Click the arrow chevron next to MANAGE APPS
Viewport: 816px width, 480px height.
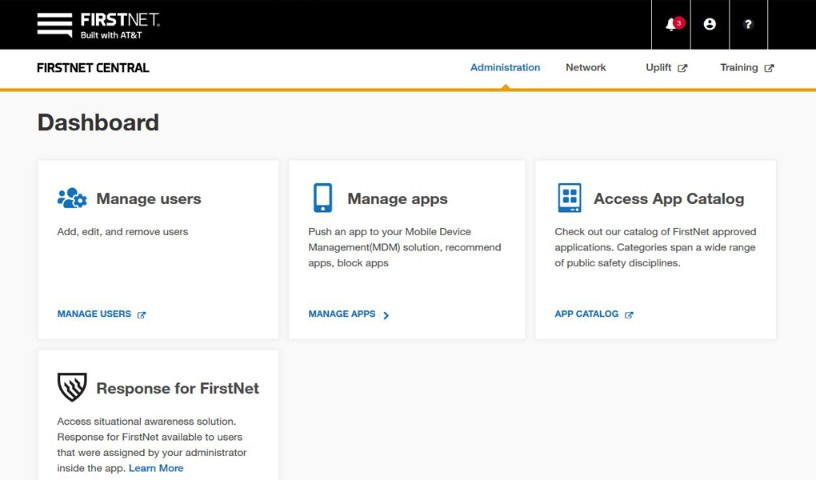(x=386, y=315)
